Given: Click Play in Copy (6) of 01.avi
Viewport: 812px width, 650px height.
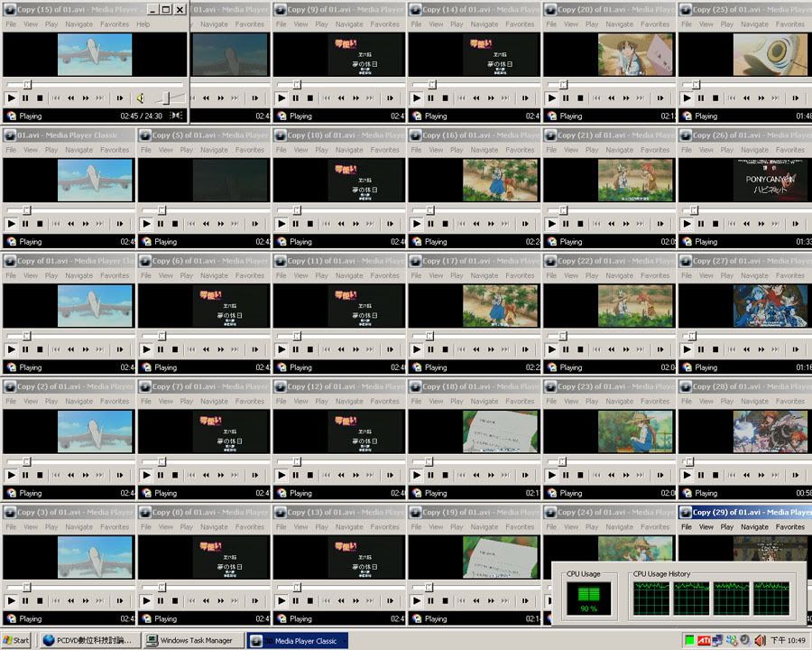Looking at the screenshot, I should (x=146, y=349).
